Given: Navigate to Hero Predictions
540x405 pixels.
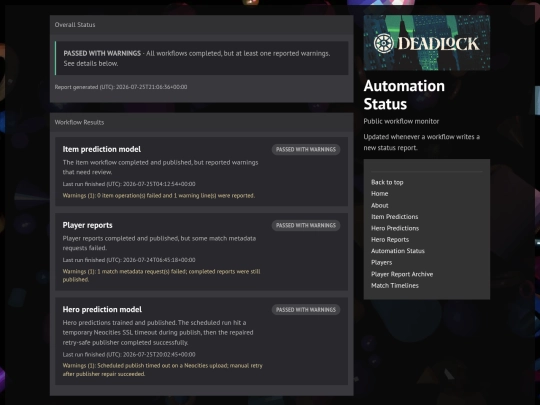Looking at the screenshot, I should click(x=395, y=228).
